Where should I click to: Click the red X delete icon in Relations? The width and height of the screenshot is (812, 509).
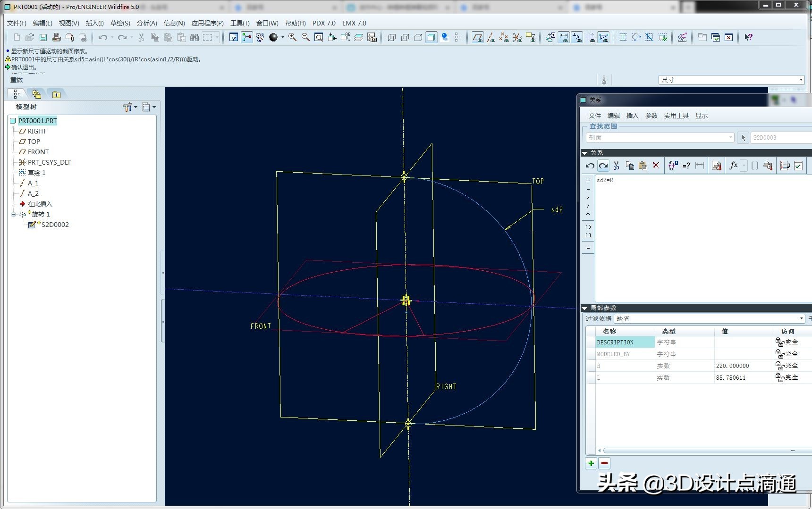click(x=656, y=166)
